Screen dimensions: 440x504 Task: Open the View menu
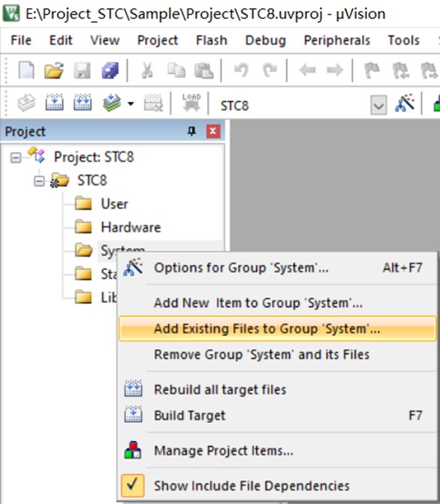(x=104, y=40)
